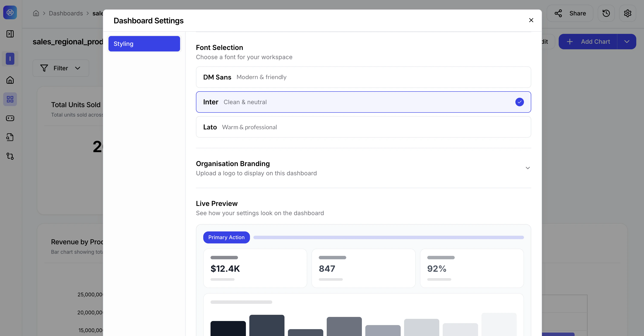Toggle the sidebar expand panel icon
The height and width of the screenshot is (336, 644).
click(10, 34)
